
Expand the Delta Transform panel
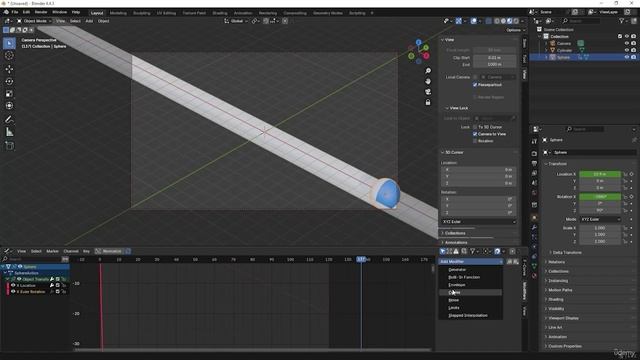[567, 253]
